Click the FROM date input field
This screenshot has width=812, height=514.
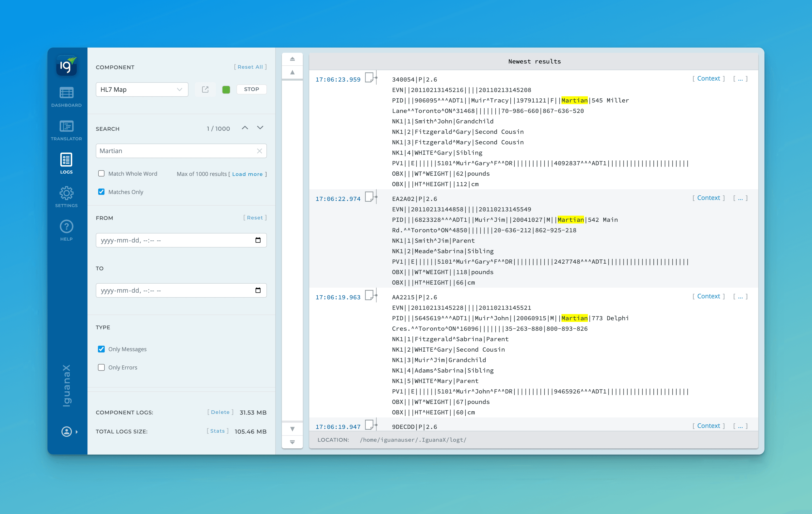click(181, 240)
